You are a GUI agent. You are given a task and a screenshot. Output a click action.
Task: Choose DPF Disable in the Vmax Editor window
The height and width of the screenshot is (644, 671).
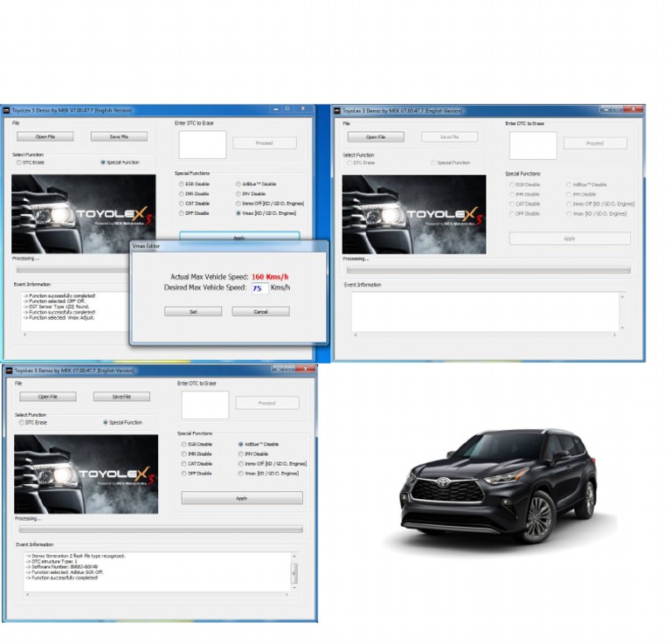click(194, 213)
